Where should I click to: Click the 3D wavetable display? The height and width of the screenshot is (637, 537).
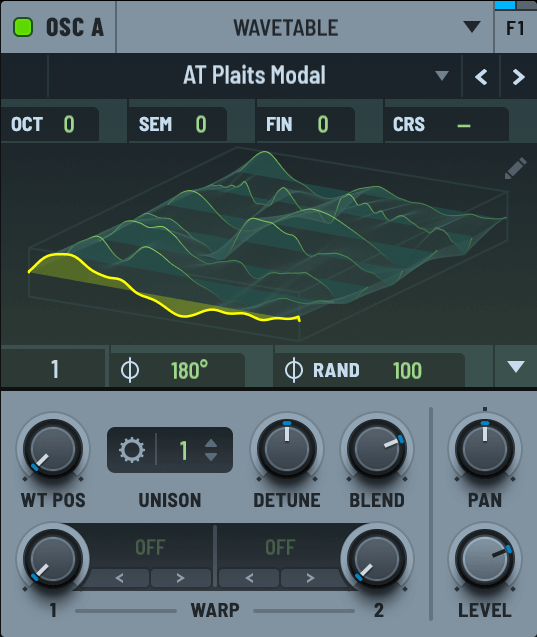(268, 244)
